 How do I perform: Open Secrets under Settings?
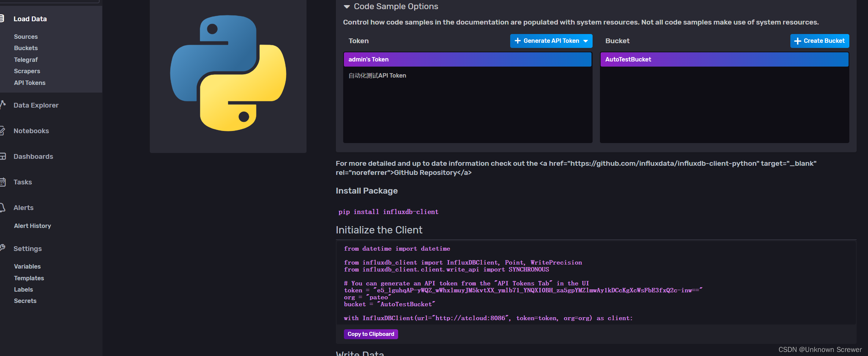pyautogui.click(x=25, y=301)
